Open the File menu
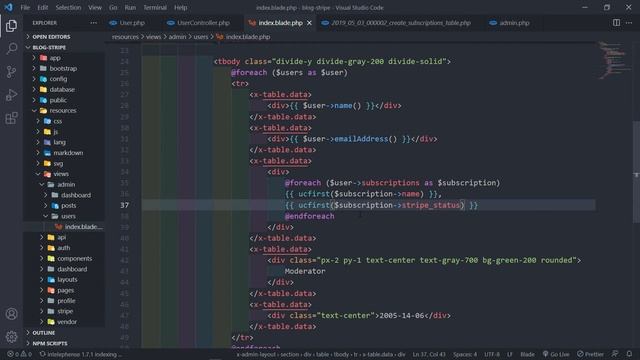Screen dimensions: 640x360 25,7
